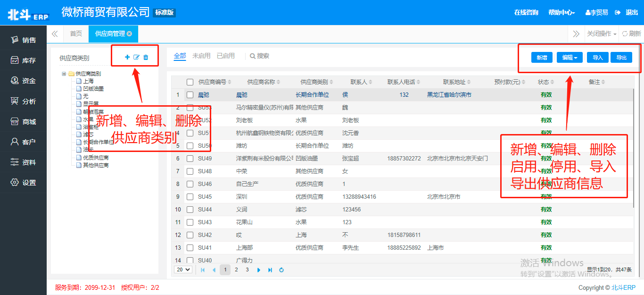Open the 编辑 dropdown button
The image size is (644, 295).
(570, 58)
